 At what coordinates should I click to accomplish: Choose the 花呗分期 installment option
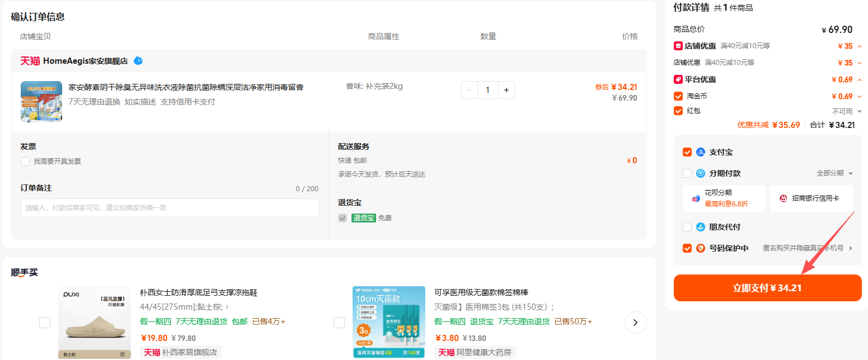(x=724, y=198)
